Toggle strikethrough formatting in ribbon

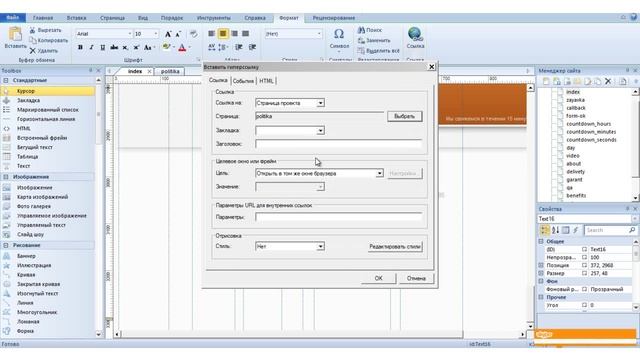click(114, 47)
